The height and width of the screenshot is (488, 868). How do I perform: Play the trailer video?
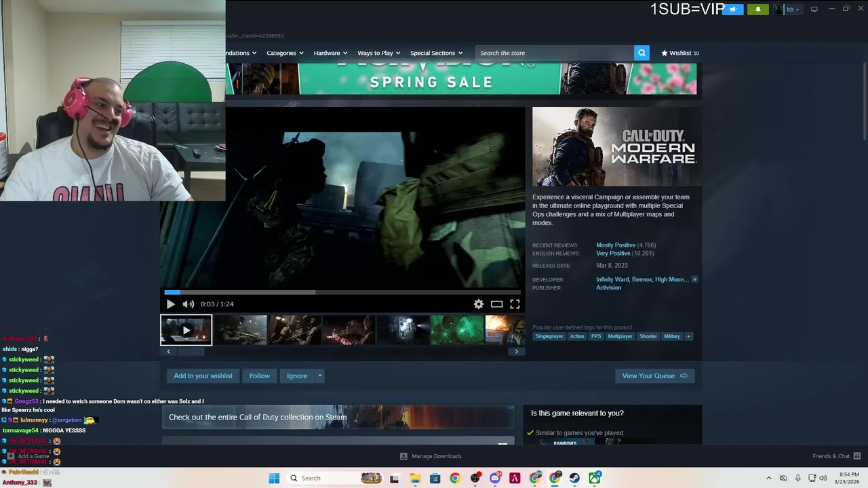pyautogui.click(x=170, y=304)
